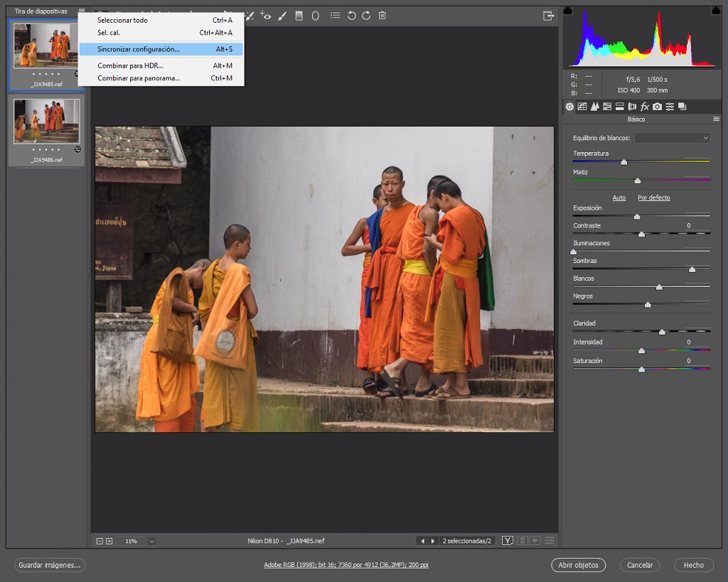Viewport: 728px width, 582px height.
Task: Toggle highlight clipping warning in histogram
Action: click(716, 11)
